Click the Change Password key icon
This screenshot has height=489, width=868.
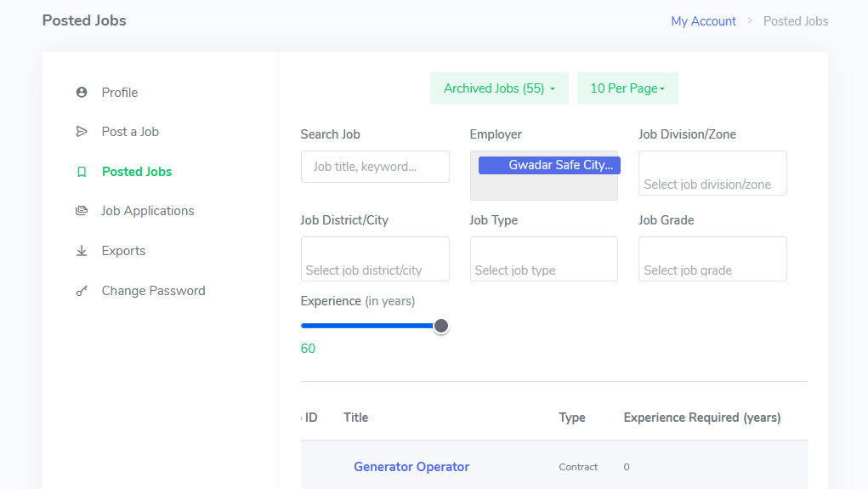pos(82,291)
